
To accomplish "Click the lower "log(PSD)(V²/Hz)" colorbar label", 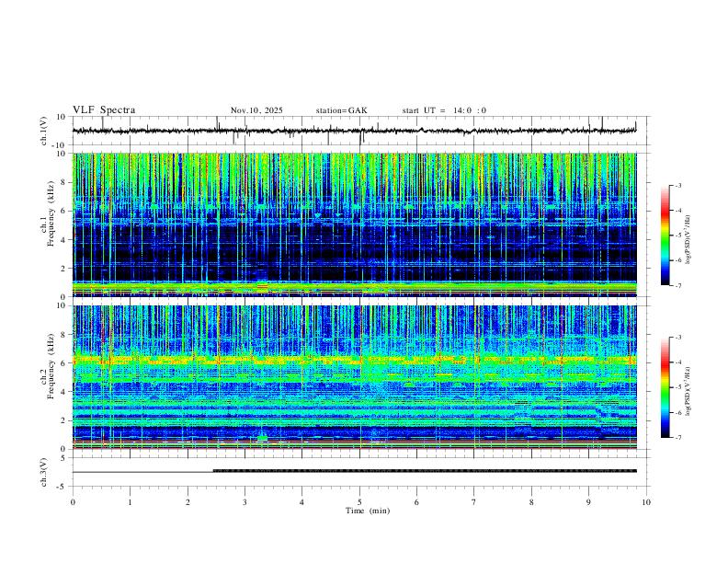I will coord(688,391).
